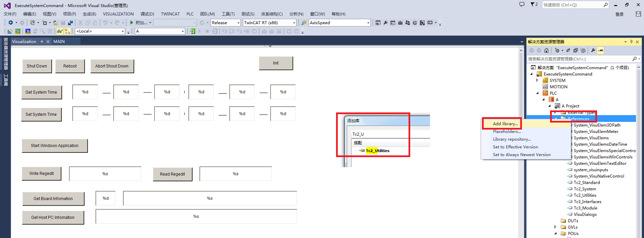Toggle auto-hide pin of Solution Explorer
Viewport: 644px width, 238px height.
point(631,42)
